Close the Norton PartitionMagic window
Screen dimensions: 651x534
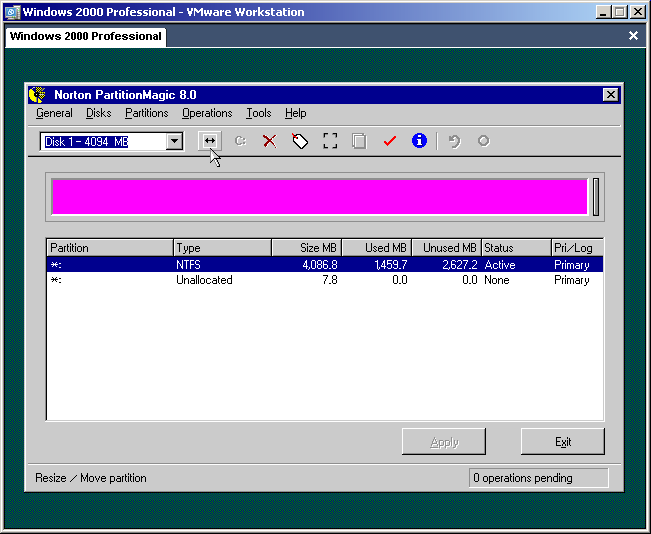click(610, 95)
